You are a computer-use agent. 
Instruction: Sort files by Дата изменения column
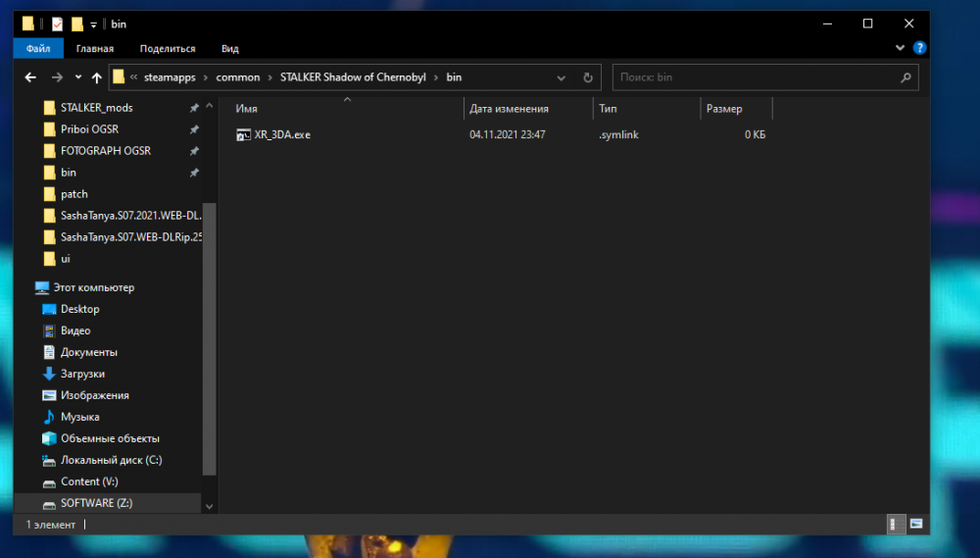[510, 109]
